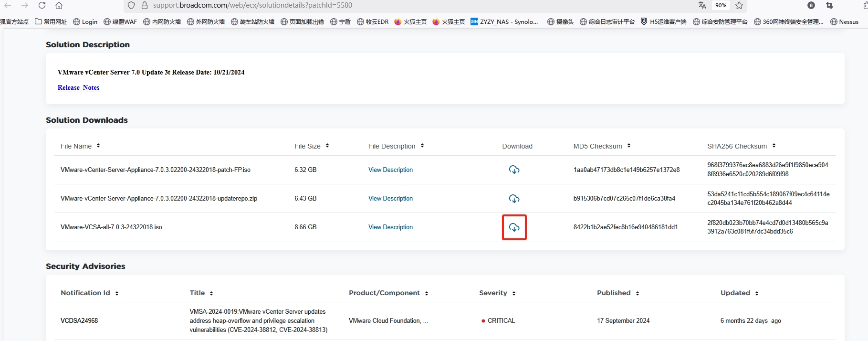View Description for the updaterepo.zip row
Screen dimensions: 868x341
point(390,198)
